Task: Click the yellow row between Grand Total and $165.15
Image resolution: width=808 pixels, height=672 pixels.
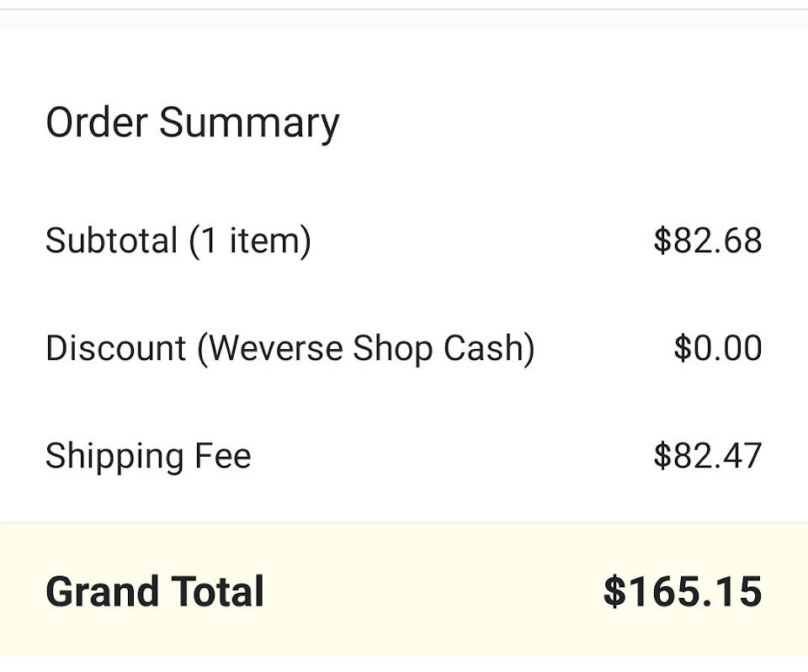Action: 433,591
